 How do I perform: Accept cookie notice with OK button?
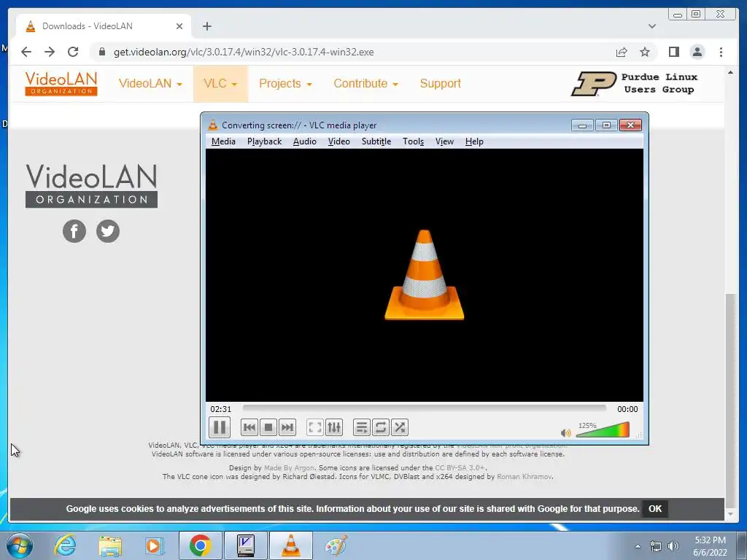(x=655, y=508)
